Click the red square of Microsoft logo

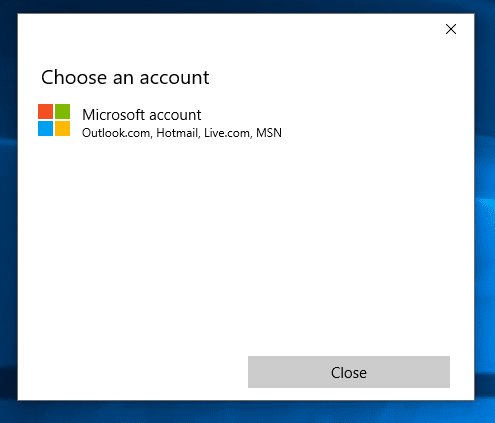[x=45, y=111]
